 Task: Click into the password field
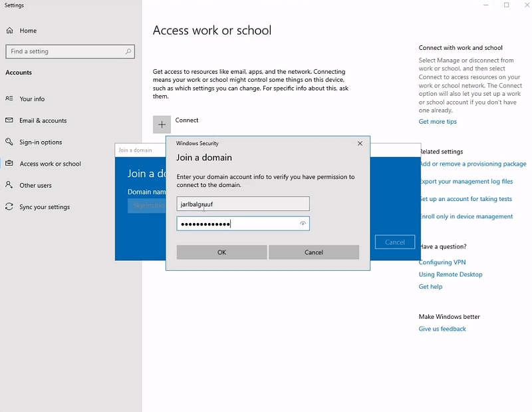coord(236,224)
